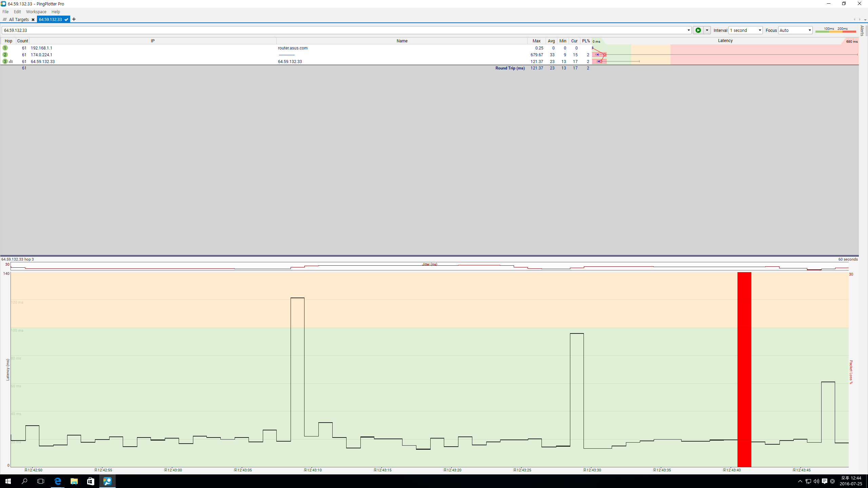
Task: Click the Avg column header
Action: [x=551, y=41]
